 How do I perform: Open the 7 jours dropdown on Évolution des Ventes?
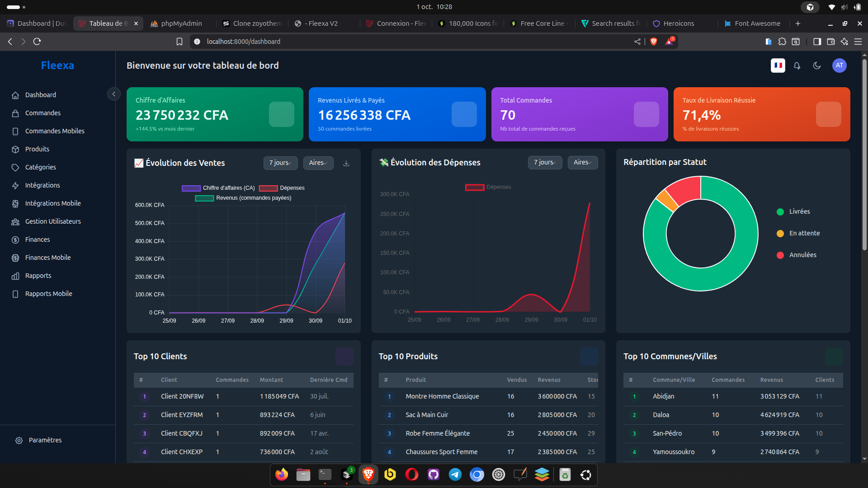pyautogui.click(x=280, y=163)
